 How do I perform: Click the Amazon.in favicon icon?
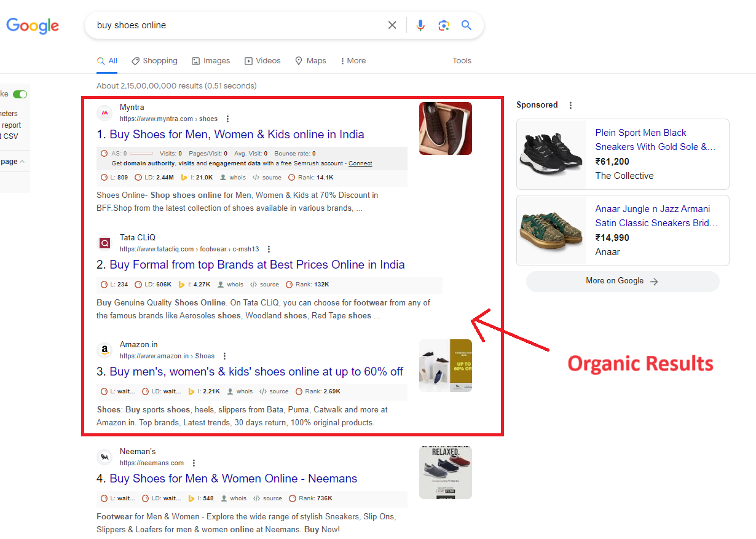[x=104, y=350]
